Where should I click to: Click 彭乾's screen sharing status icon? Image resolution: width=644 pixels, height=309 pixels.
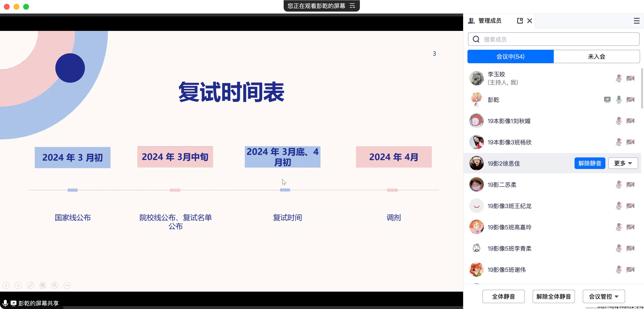point(607,100)
